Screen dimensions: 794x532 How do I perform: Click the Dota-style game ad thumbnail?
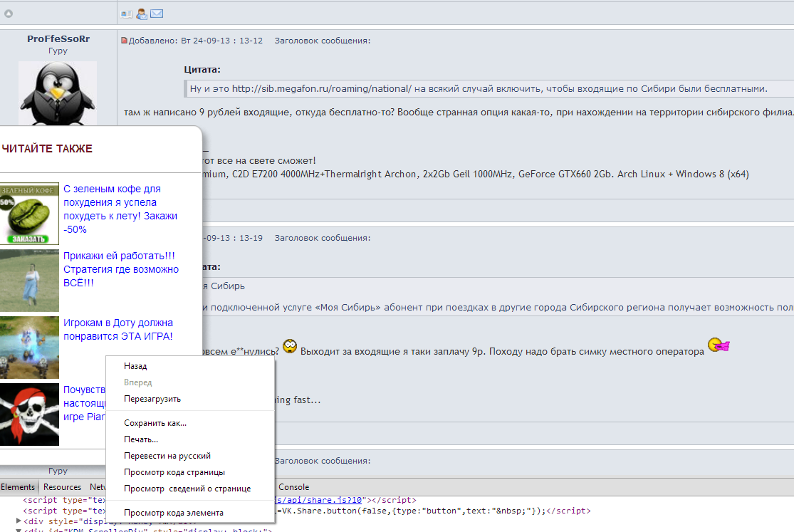point(29,348)
